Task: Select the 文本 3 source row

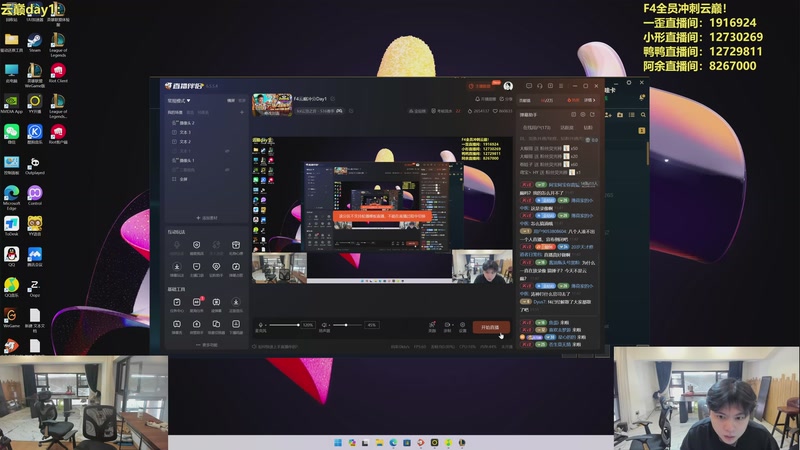Action: pos(204,132)
